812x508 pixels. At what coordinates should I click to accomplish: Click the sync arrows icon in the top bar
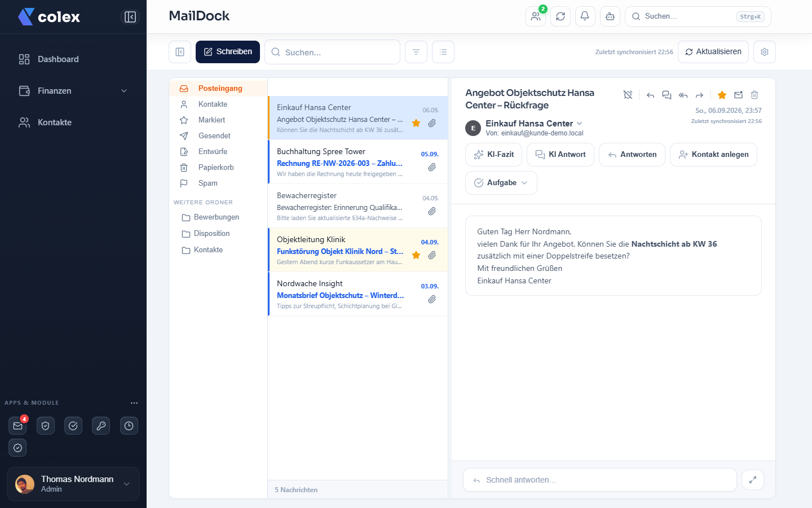tap(561, 16)
